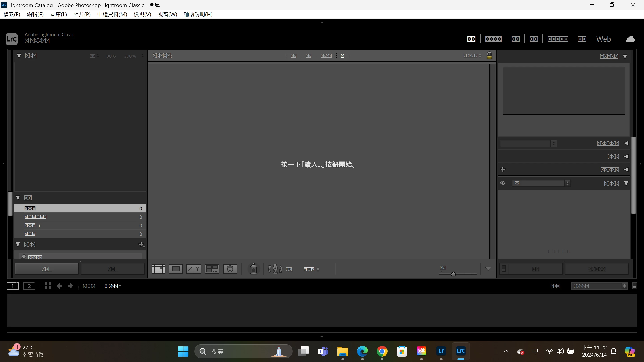Toggle A-Z sort direction icon

click(275, 269)
